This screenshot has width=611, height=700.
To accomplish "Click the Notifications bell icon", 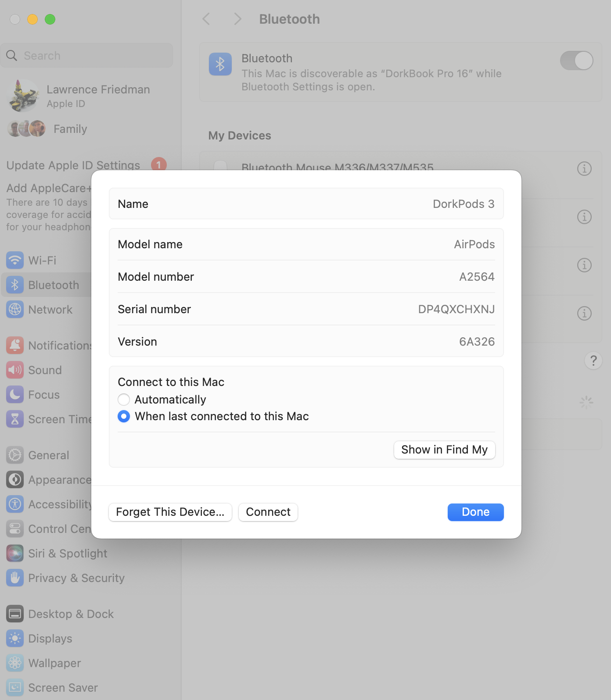I will pyautogui.click(x=15, y=345).
